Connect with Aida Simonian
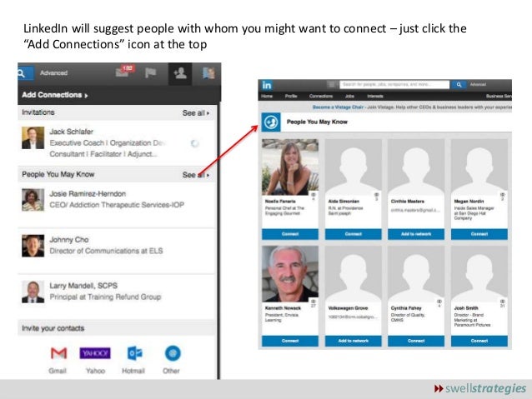This screenshot has height=399, width=532. pos(354,234)
